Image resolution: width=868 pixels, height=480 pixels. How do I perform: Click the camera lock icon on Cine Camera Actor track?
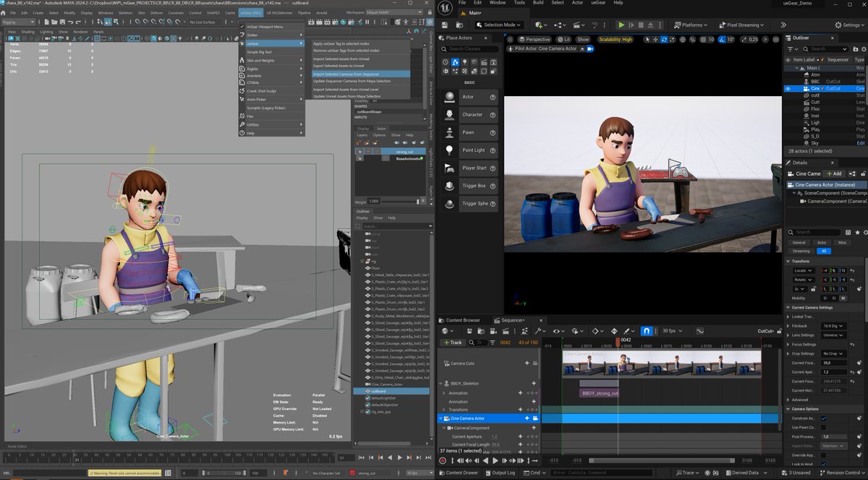pos(535,418)
